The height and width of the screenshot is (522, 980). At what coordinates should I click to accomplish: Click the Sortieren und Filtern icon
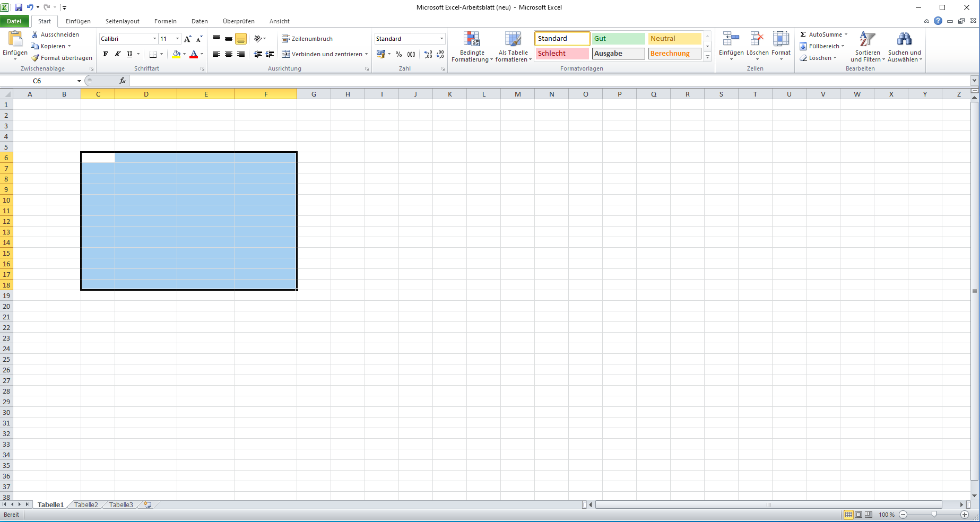[867, 39]
